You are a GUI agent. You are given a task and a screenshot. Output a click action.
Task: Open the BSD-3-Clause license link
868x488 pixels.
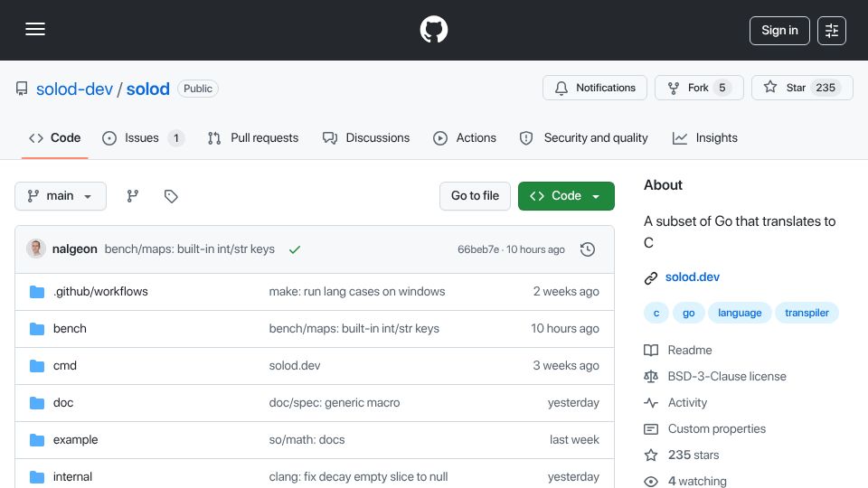tap(715, 376)
